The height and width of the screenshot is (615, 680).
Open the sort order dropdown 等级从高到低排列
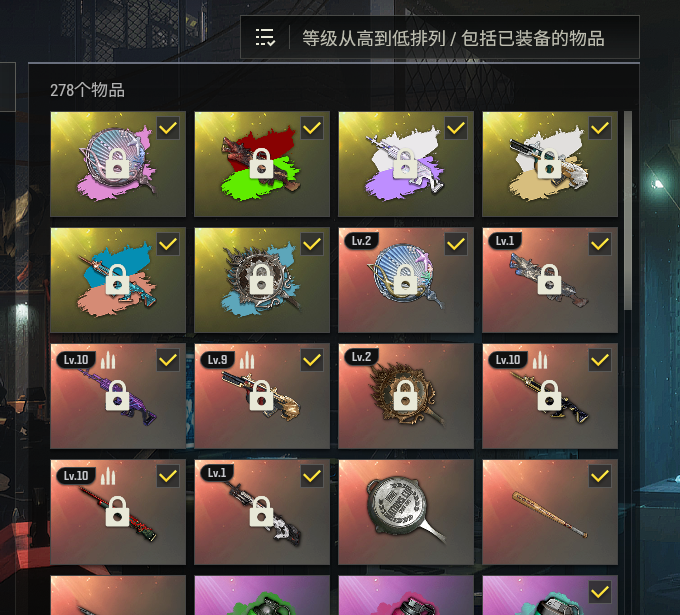(440, 37)
